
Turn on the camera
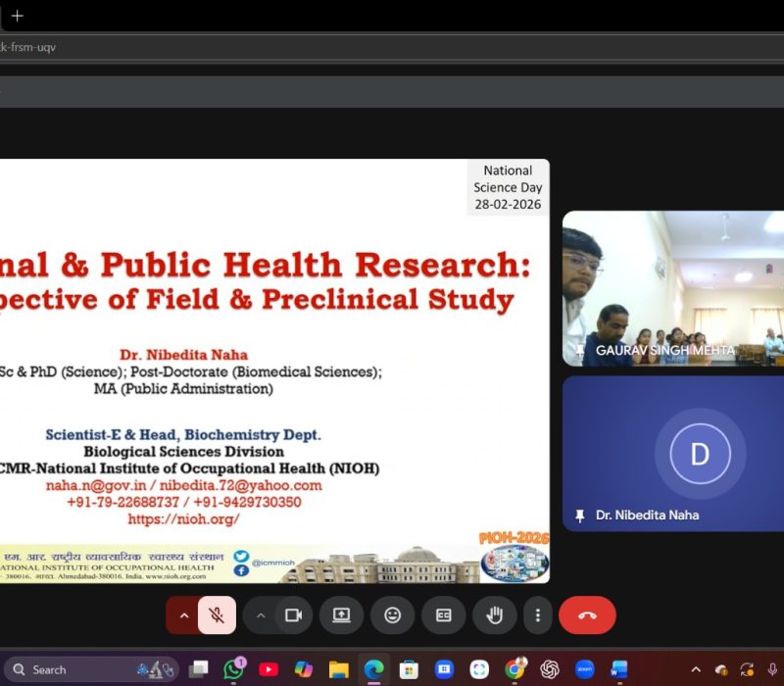(x=292, y=615)
